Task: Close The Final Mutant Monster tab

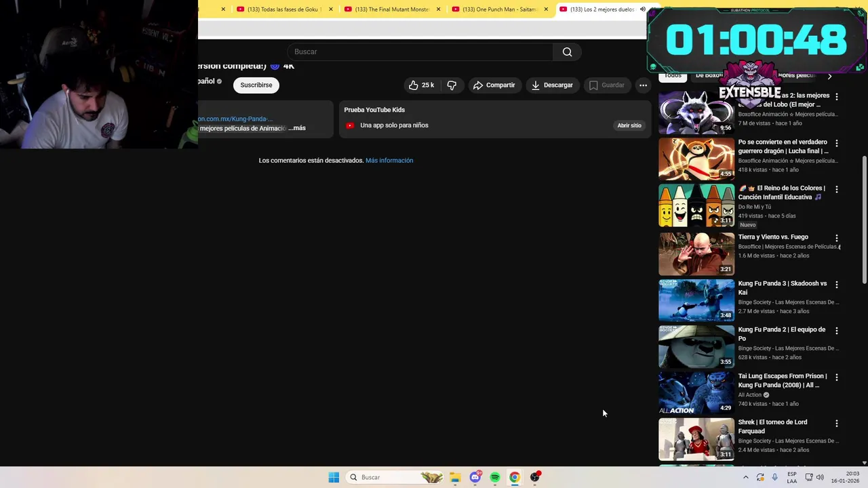Action: (x=438, y=9)
